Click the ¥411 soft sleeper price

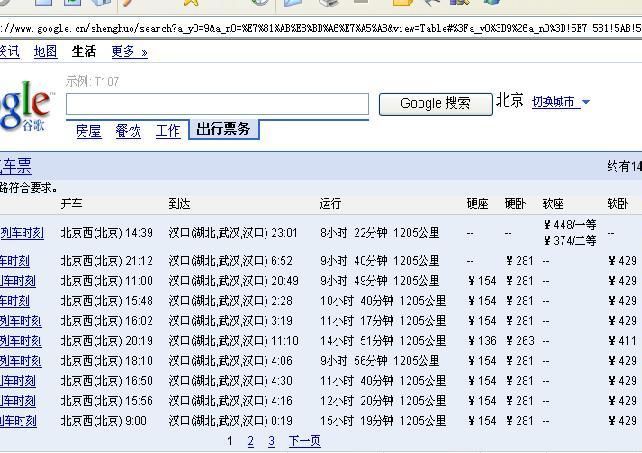point(622,341)
